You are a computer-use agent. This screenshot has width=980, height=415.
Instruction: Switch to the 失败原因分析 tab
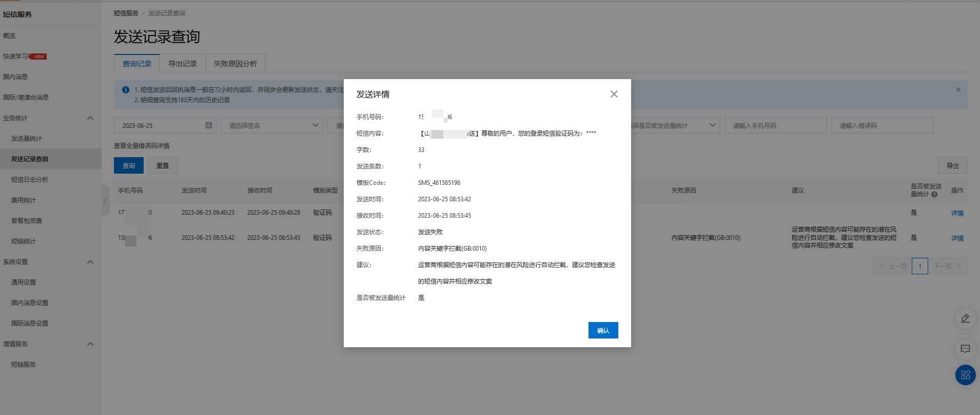click(235, 64)
